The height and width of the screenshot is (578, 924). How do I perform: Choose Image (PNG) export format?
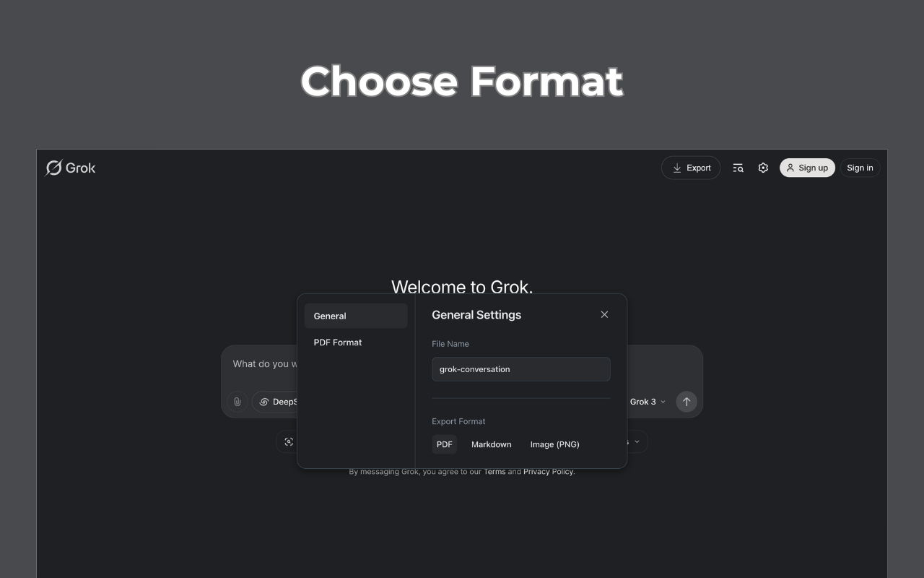click(x=554, y=444)
